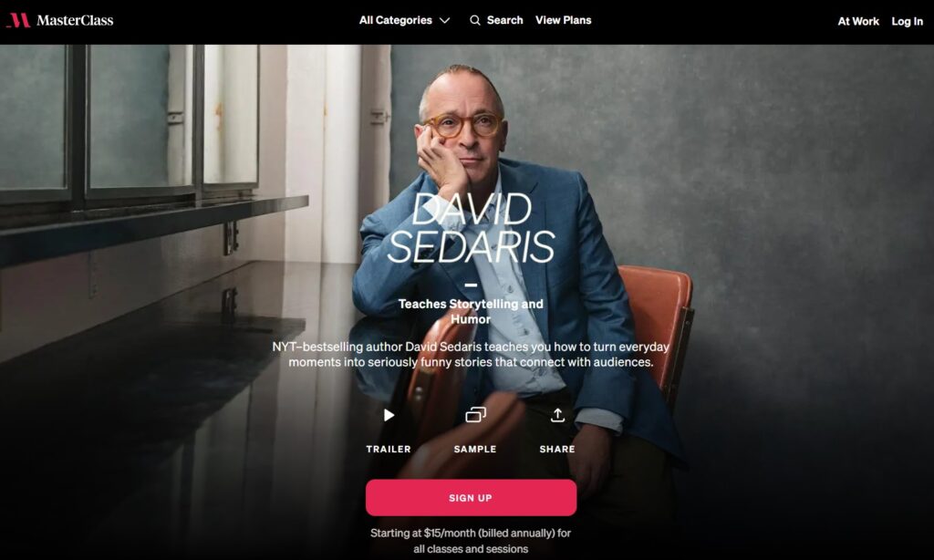The image size is (934, 560).
Task: Click the MasterClass M logo icon
Action: click(x=18, y=20)
